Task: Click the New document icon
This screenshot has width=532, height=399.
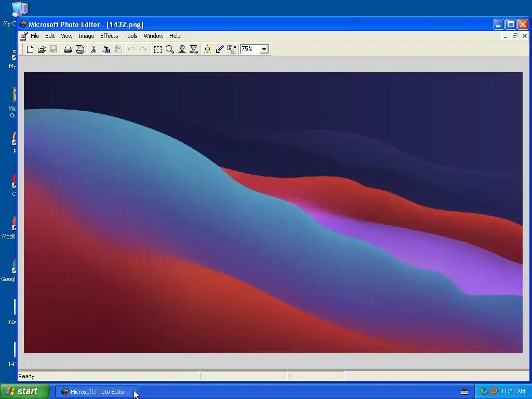Action: [x=30, y=49]
